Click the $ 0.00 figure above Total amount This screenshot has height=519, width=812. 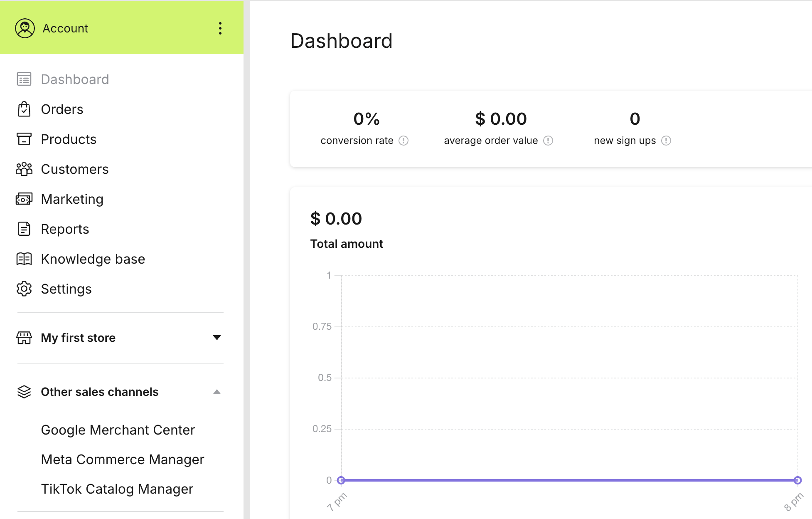coord(336,219)
